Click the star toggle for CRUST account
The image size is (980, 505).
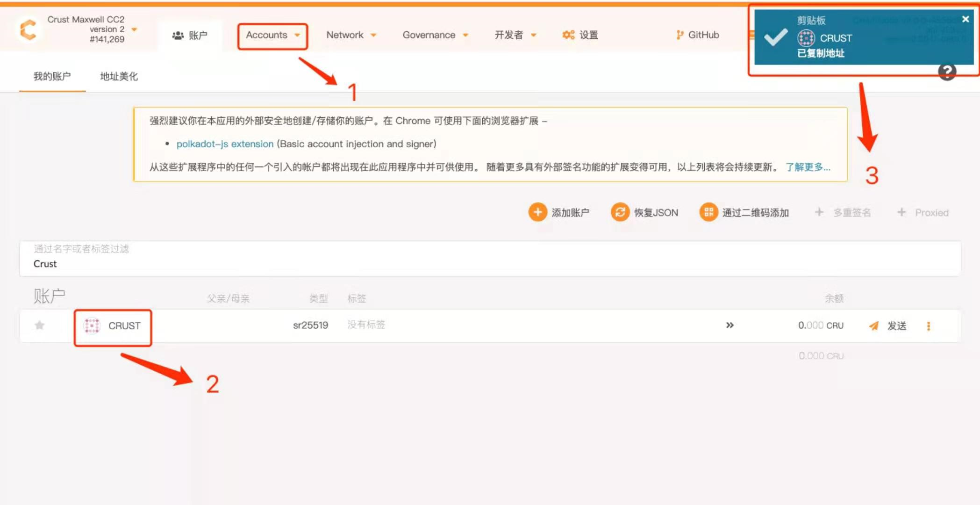click(40, 325)
